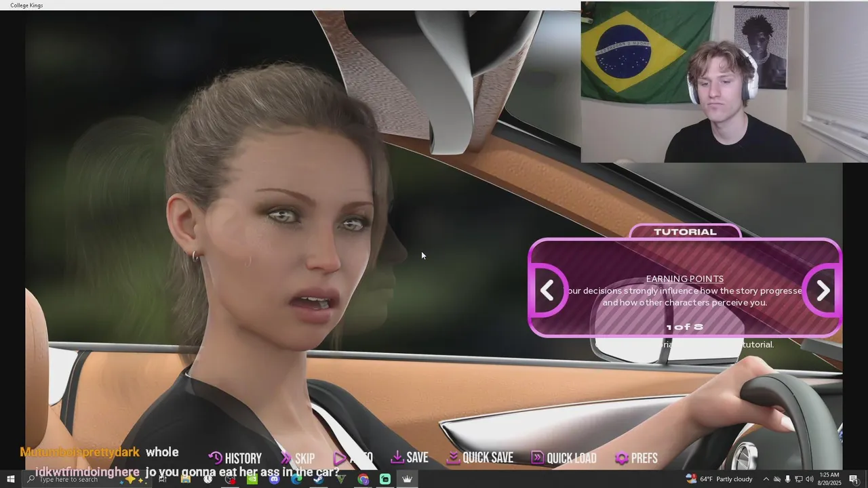Click the Earning Points tutorial heading
The width and height of the screenshot is (868, 488).
(685, 279)
